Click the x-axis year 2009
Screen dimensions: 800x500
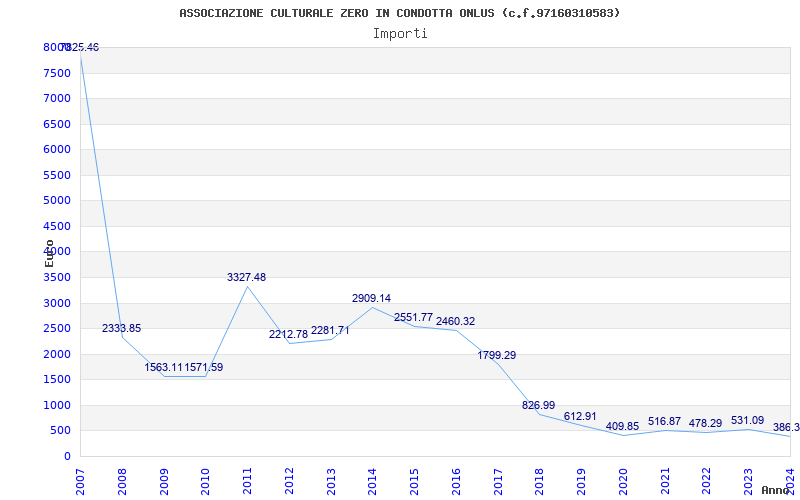pyautogui.click(x=164, y=482)
